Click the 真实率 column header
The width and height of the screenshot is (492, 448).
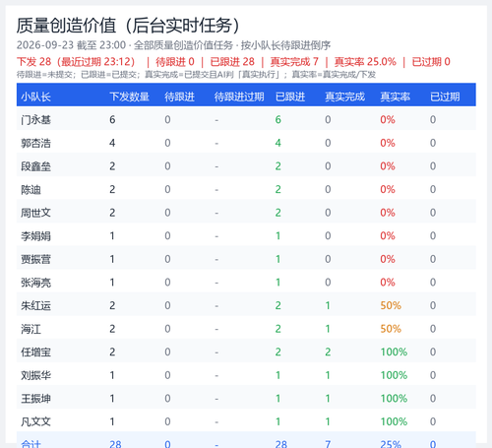click(x=396, y=96)
